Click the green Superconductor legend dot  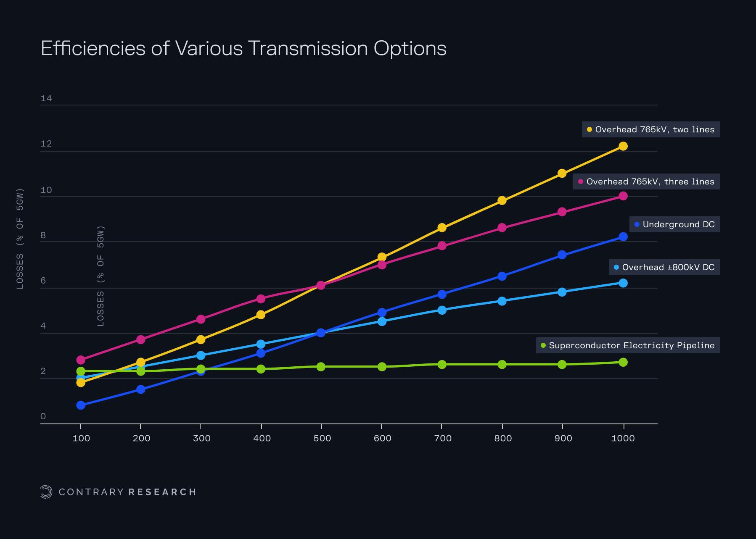coord(543,345)
